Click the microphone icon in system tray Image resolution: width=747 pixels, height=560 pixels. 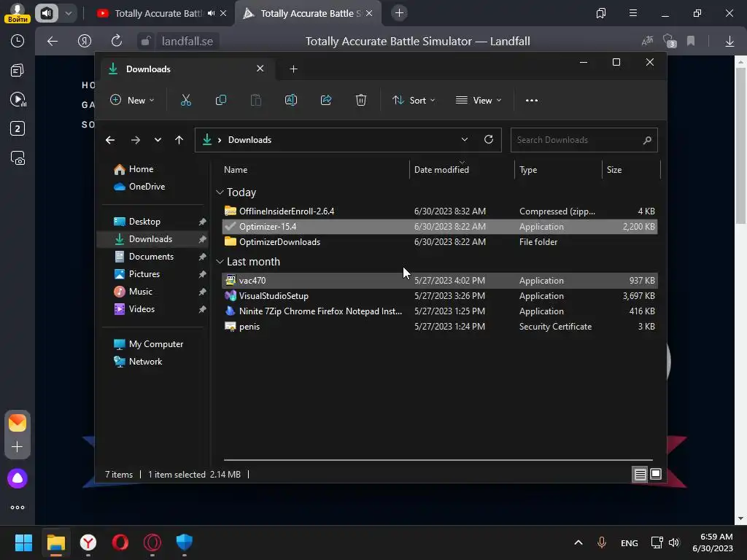tap(602, 542)
